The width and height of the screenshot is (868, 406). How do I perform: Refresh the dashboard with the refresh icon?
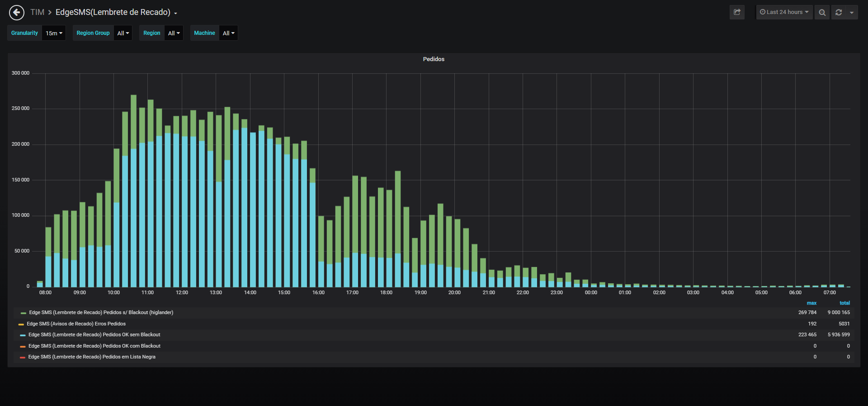point(839,12)
